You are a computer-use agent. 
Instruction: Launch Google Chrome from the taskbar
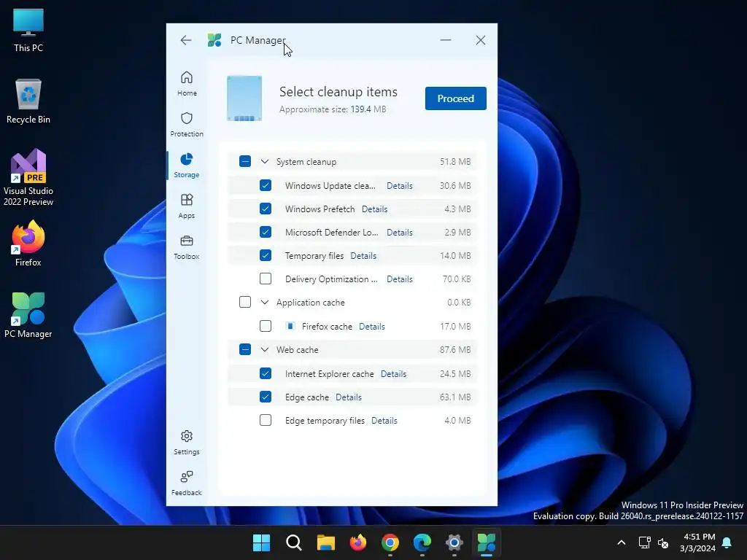(390, 542)
